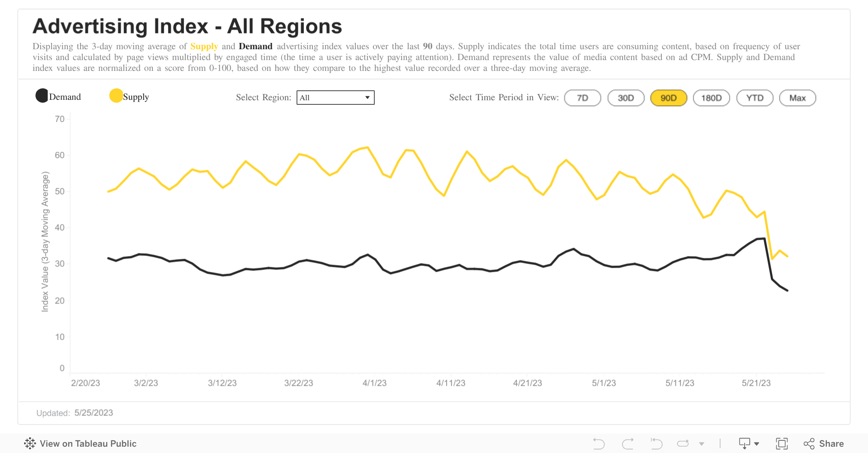Choose the Max time period
This screenshot has height=453, width=868.
pos(797,98)
